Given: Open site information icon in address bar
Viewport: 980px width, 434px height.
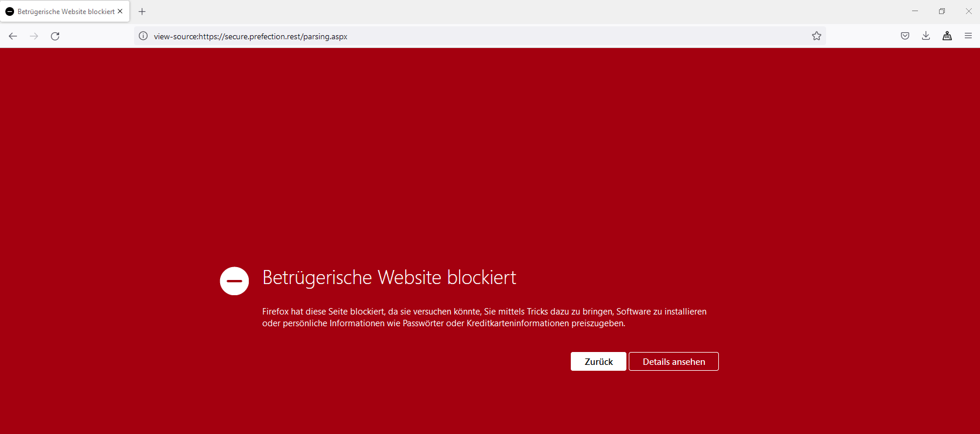Looking at the screenshot, I should tap(143, 36).
